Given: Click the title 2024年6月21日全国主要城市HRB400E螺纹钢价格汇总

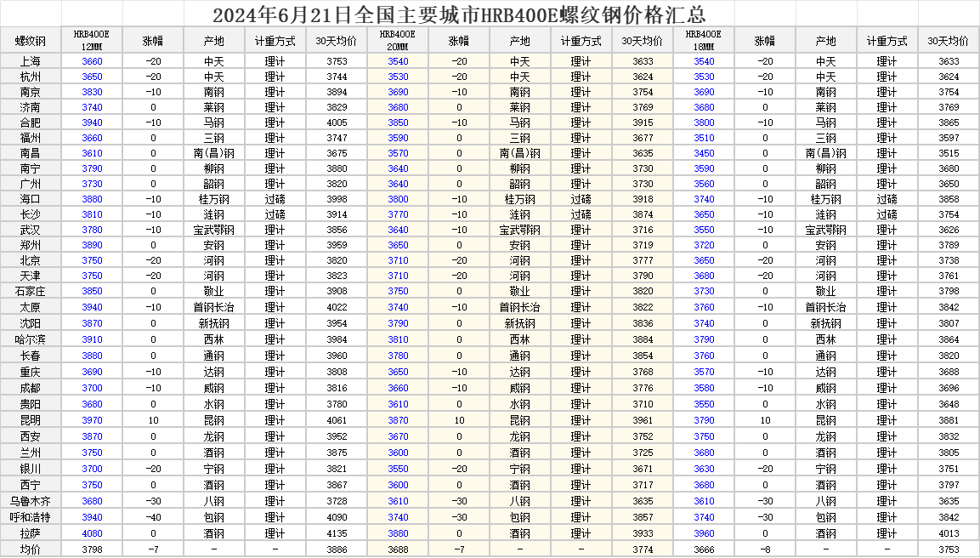Looking at the screenshot, I should pyautogui.click(x=459, y=14).
